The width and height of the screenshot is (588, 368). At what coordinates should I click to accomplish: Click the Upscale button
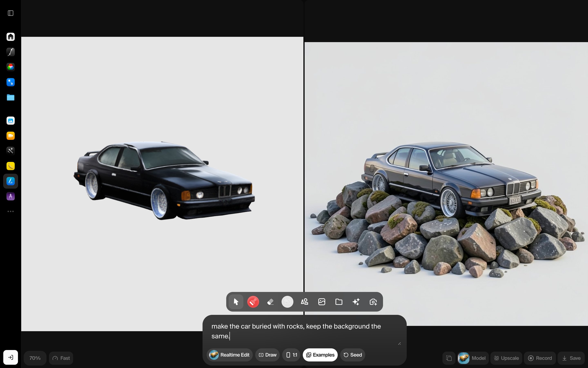click(506, 358)
